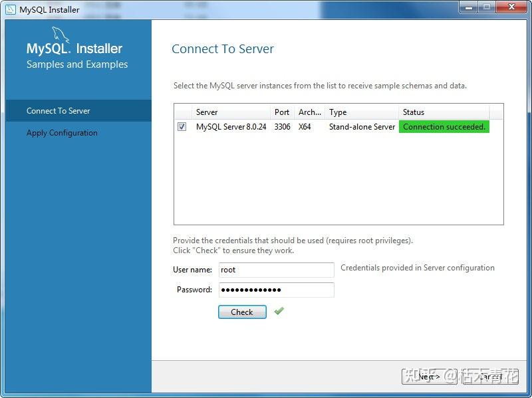The height and width of the screenshot is (398, 532).
Task: Click the green checkmark next to Check
Action: (279, 310)
